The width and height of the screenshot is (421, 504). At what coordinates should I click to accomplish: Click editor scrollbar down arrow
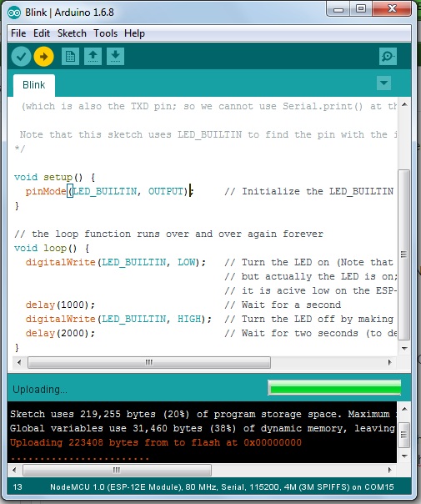(404, 349)
